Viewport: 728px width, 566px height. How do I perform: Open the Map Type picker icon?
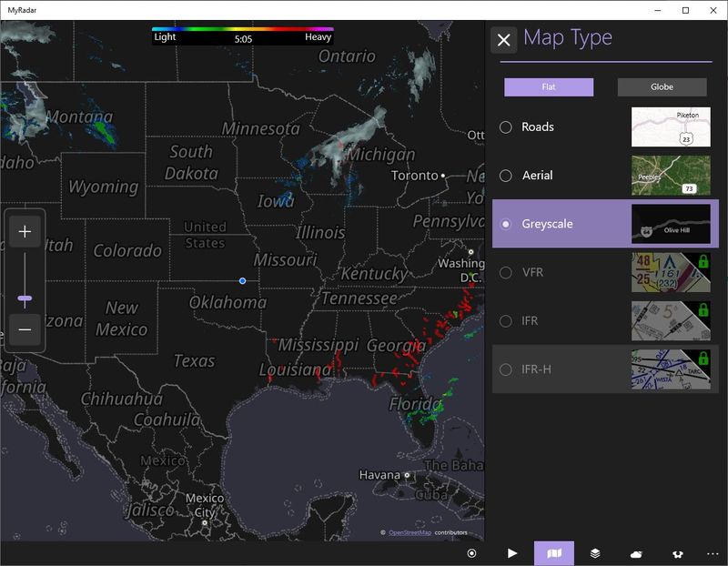[x=553, y=551]
